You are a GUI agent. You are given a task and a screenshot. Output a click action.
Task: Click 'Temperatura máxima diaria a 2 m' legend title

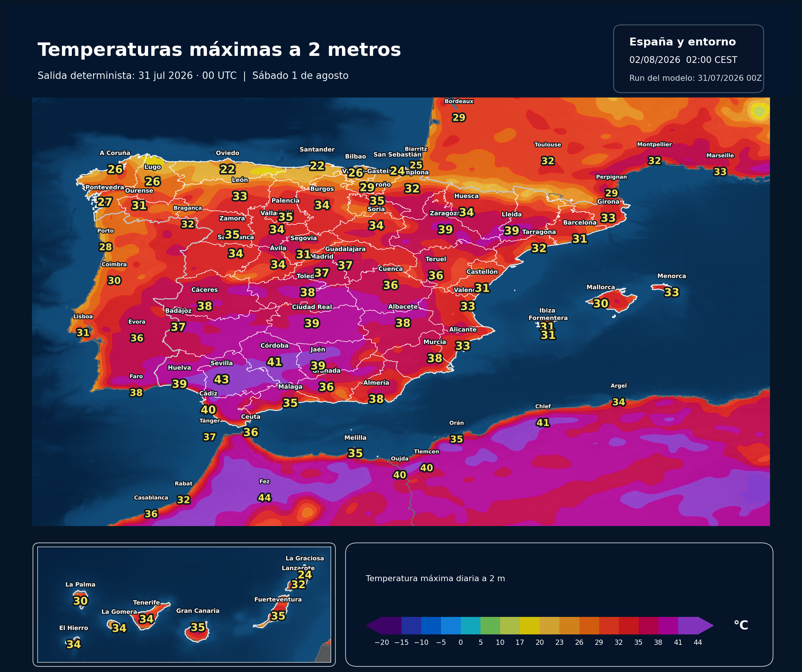click(x=435, y=579)
